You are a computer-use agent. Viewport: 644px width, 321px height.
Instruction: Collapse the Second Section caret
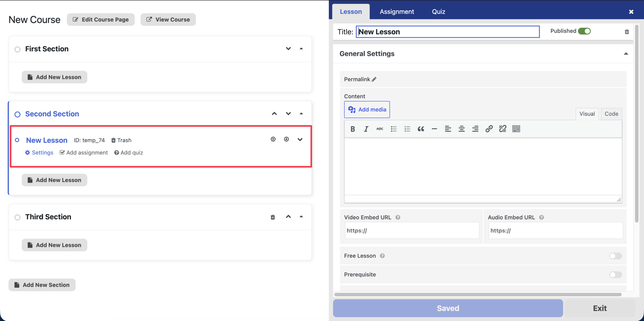point(301,114)
